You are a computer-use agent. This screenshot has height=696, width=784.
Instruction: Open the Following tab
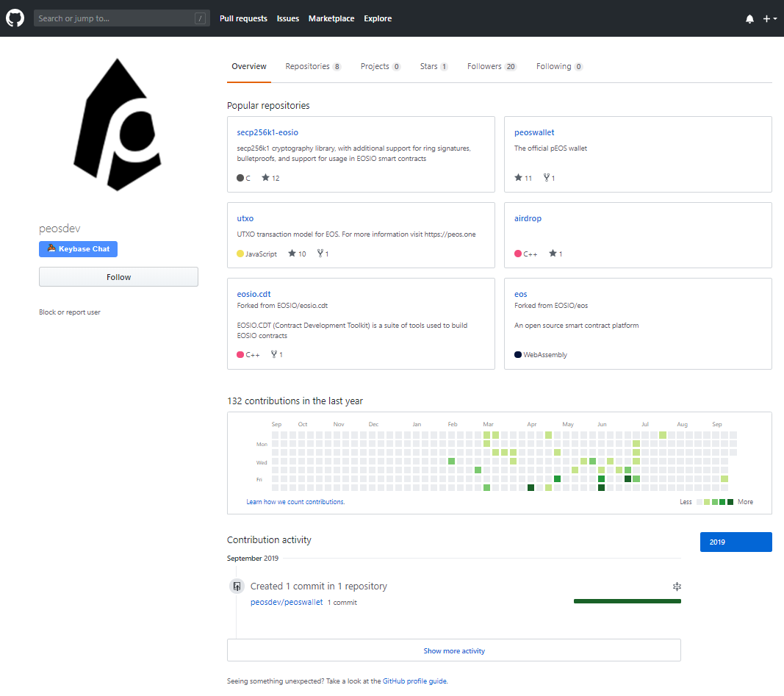pos(559,66)
